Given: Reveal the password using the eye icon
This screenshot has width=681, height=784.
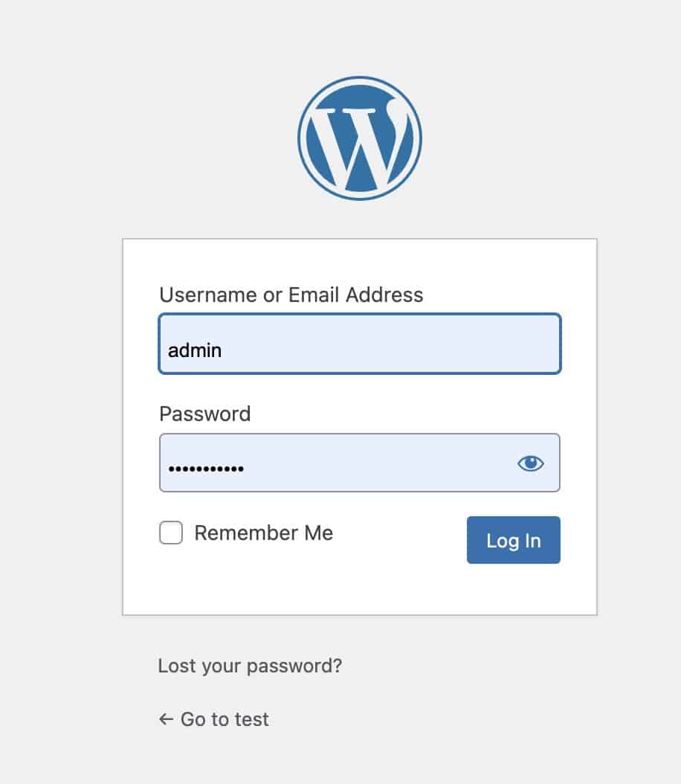Looking at the screenshot, I should coord(530,463).
